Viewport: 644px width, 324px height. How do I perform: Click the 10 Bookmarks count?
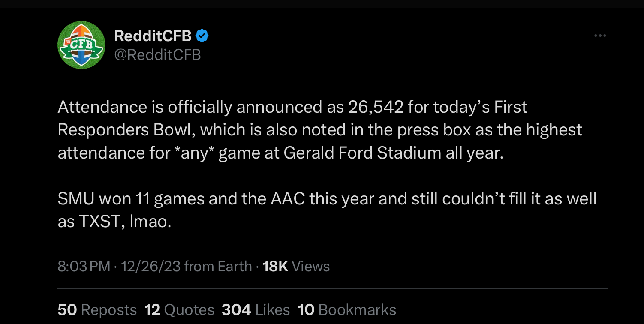[x=347, y=309]
